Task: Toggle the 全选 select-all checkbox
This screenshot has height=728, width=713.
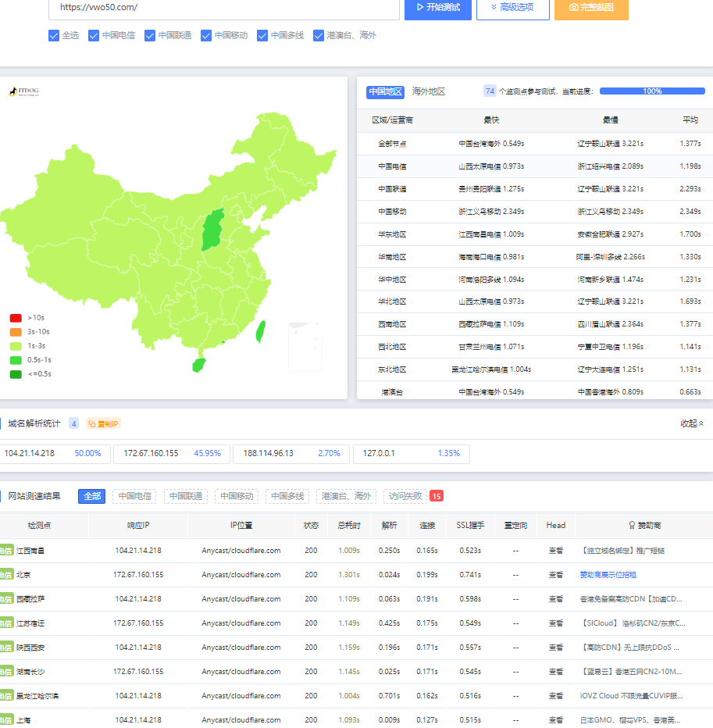Action: (54, 36)
